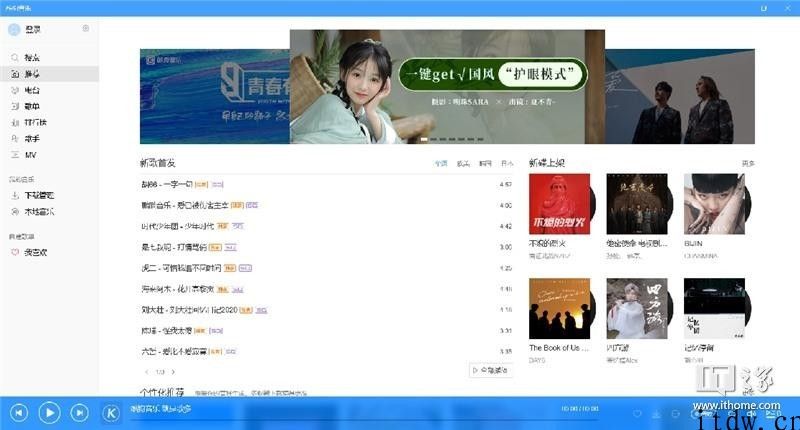The image size is (800, 430).
Task: Switch new songs list to the 欧美 tab
Action: (463, 164)
